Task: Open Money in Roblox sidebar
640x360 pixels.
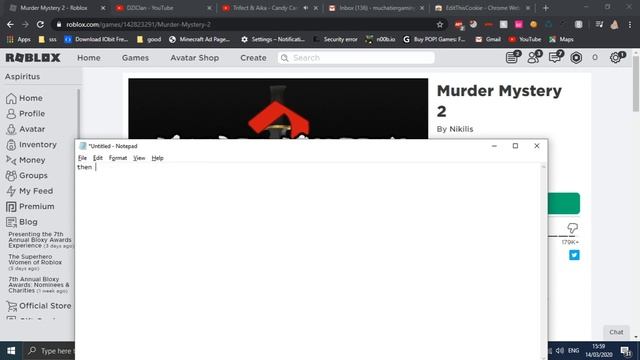Action: 25,160
